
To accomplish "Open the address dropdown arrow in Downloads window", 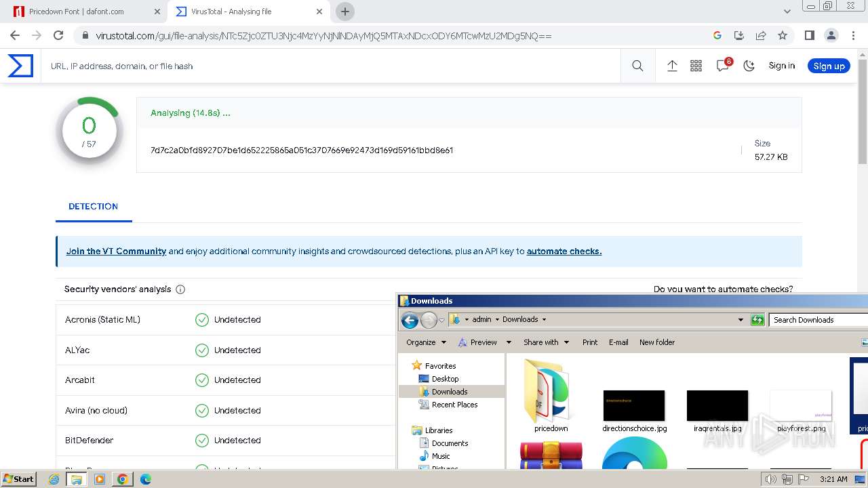I will click(741, 320).
